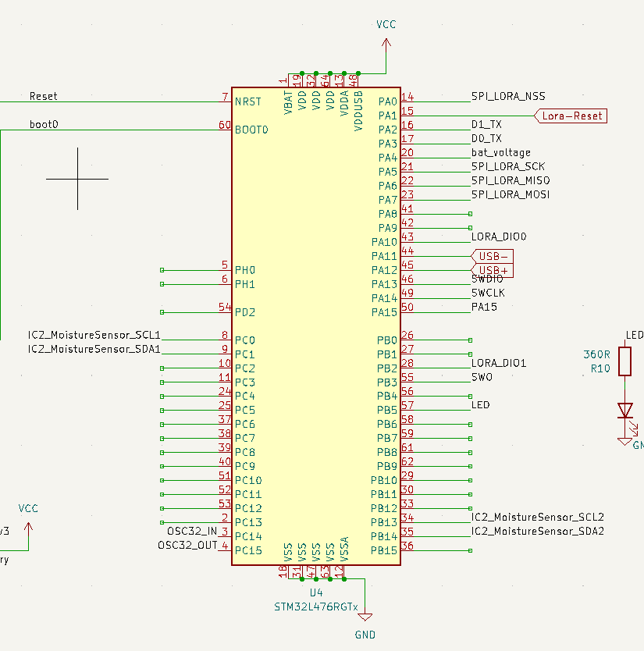Click the unconnected endpoint on PC13 wire

click(x=162, y=522)
